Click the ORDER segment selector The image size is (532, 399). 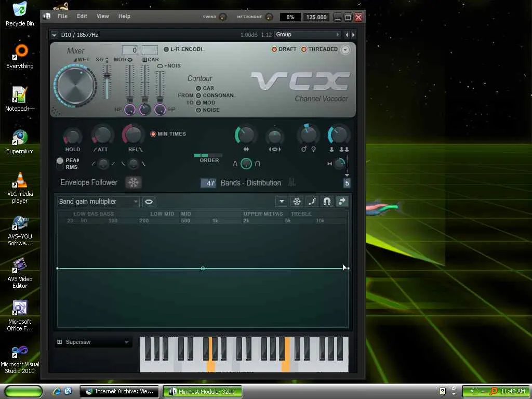click(x=208, y=155)
